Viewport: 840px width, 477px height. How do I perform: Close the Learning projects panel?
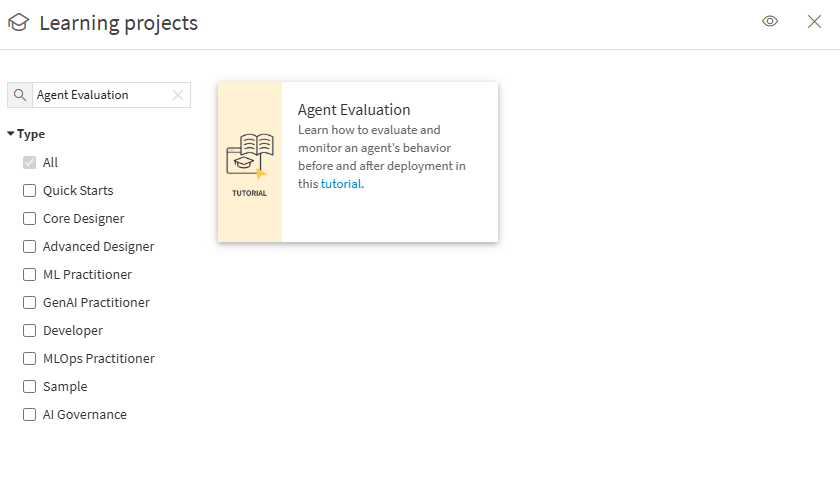(814, 21)
